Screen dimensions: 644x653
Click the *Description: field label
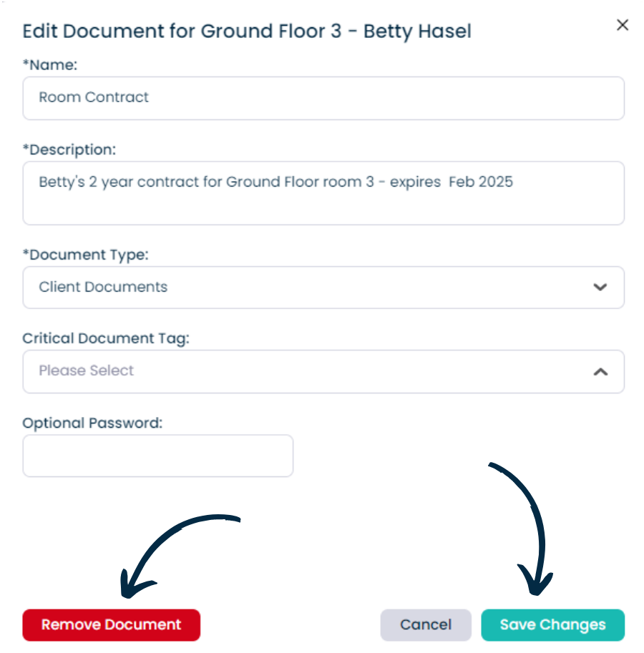69,150
